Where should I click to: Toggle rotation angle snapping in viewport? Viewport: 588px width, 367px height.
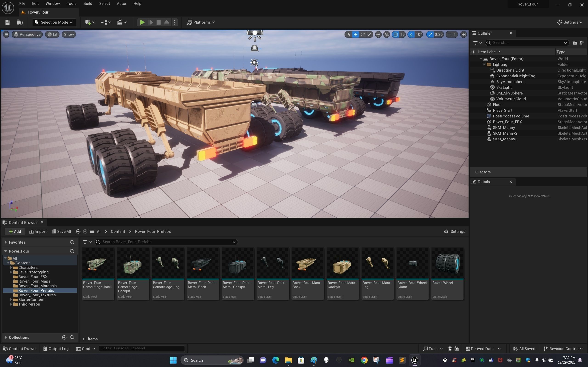pos(411,34)
